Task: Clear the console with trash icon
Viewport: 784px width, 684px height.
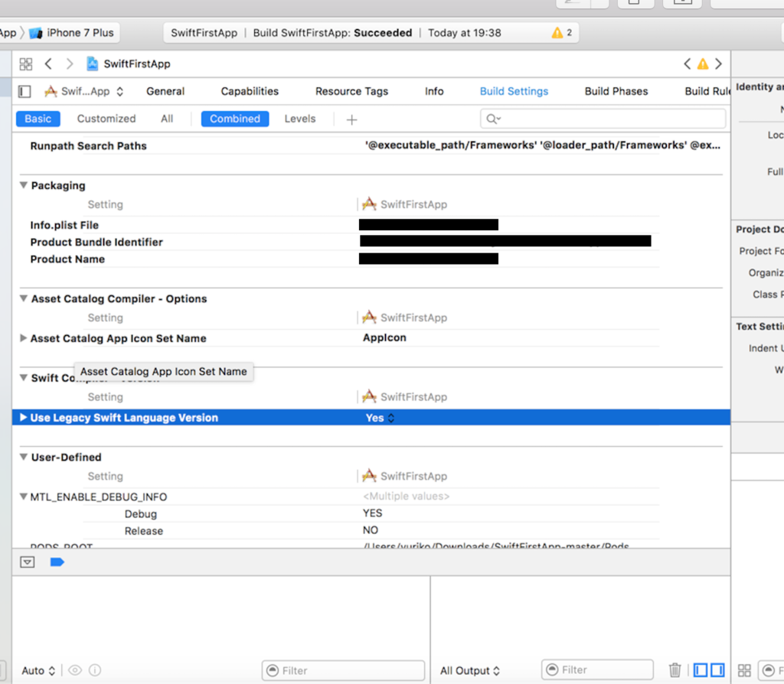Action: pos(675,669)
